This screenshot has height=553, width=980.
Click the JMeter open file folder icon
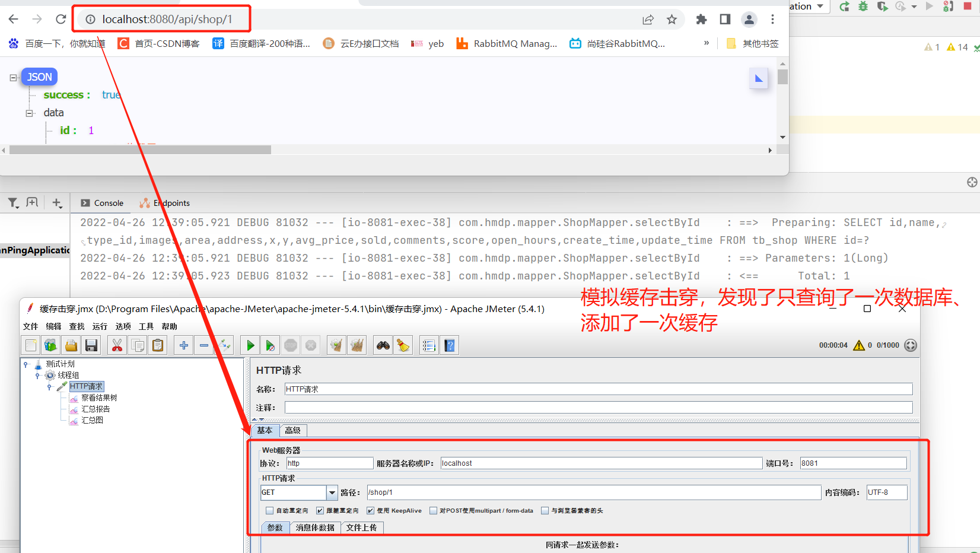(x=71, y=345)
